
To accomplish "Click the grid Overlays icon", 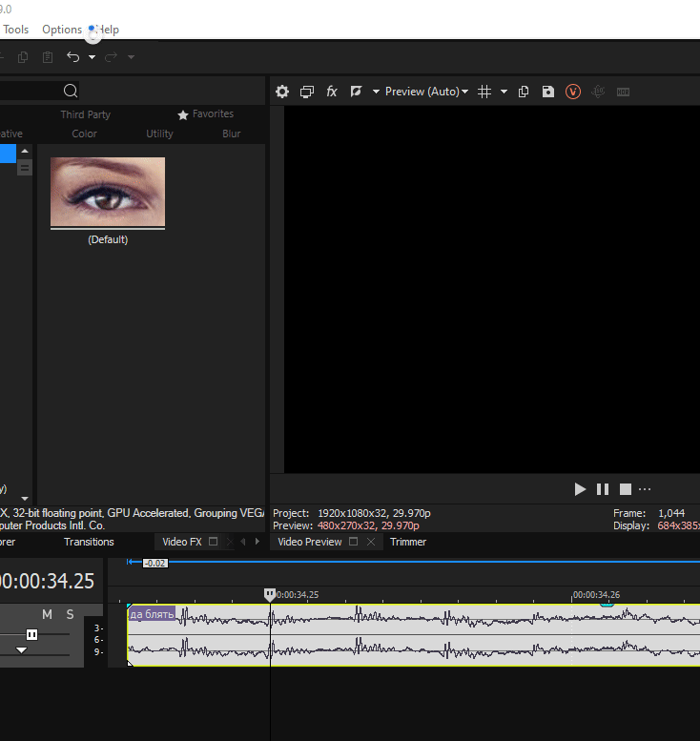I will click(x=484, y=92).
